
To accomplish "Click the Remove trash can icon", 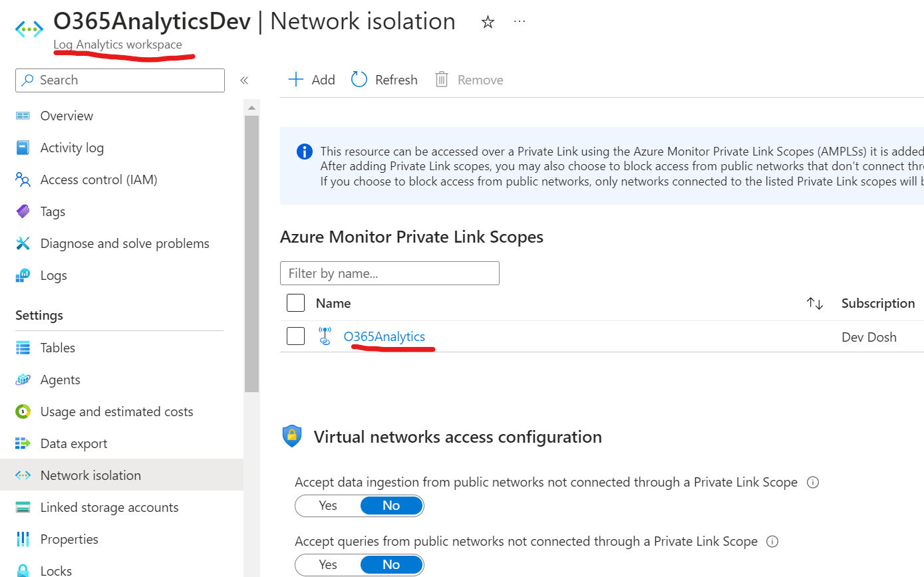I will [442, 80].
